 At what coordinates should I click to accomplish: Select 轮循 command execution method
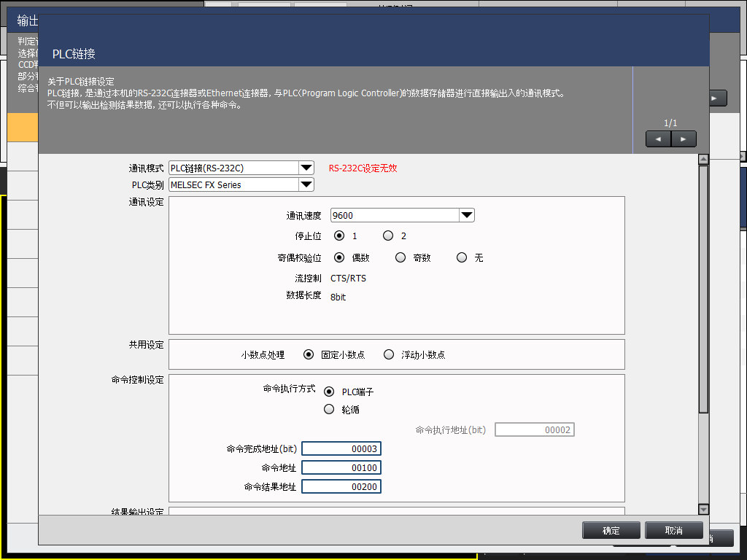coord(329,409)
